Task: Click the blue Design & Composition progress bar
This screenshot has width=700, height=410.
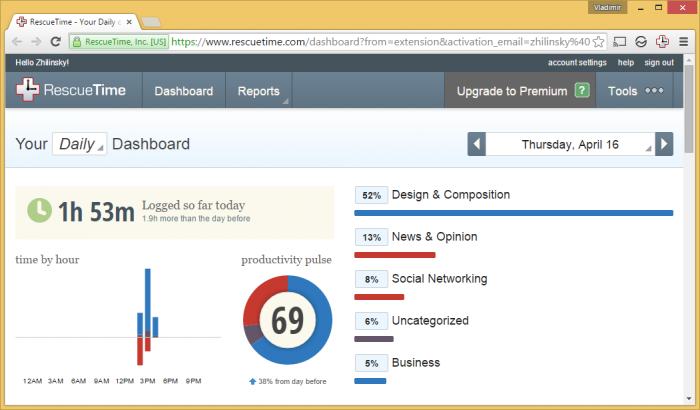Action: pyautogui.click(x=513, y=213)
